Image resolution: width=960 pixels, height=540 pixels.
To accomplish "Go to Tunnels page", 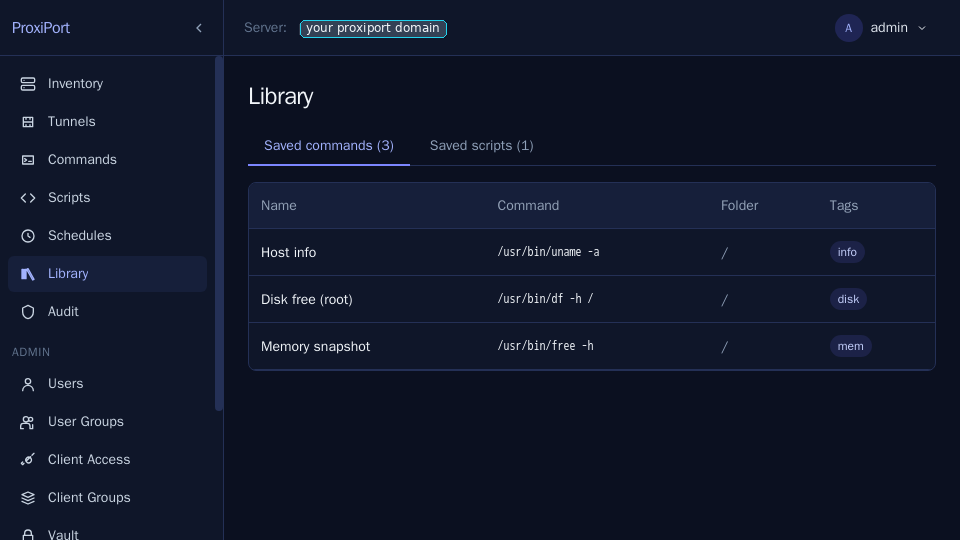I will pos(107,122).
